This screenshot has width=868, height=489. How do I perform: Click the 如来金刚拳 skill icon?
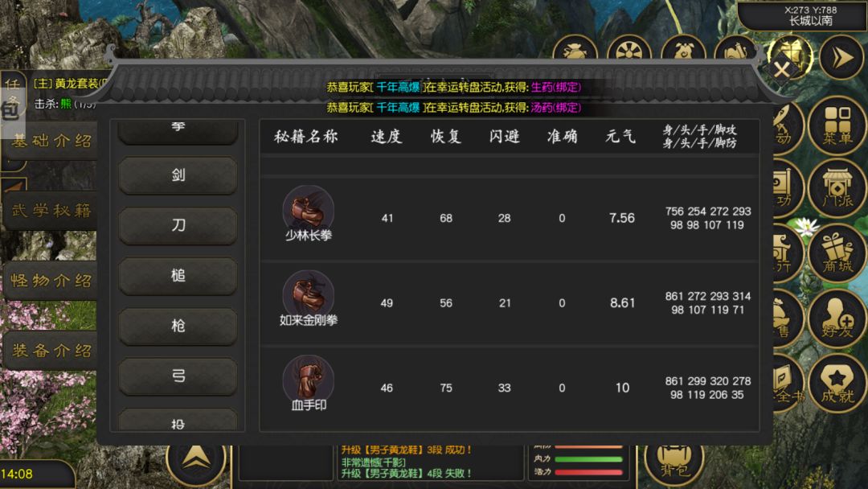(x=309, y=294)
